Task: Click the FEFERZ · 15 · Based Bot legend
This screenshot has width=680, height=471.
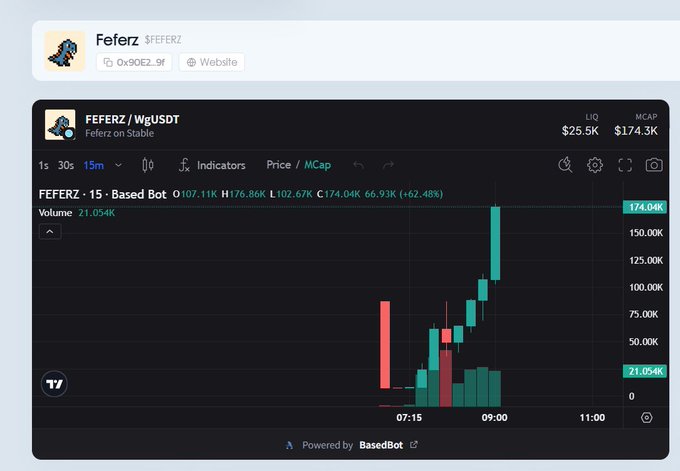Action: point(102,194)
